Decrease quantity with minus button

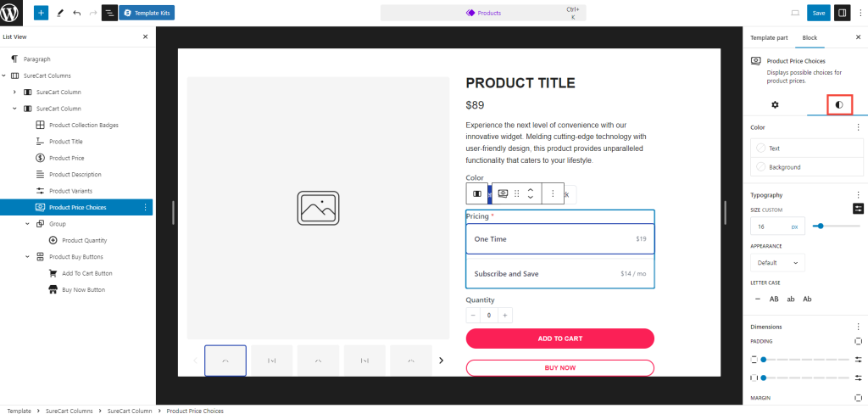point(473,316)
